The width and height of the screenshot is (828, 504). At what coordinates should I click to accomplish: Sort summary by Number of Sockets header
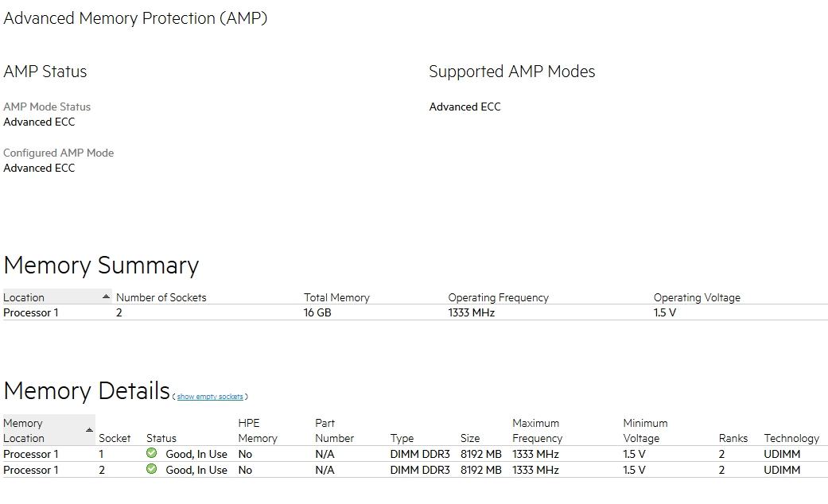(x=161, y=297)
